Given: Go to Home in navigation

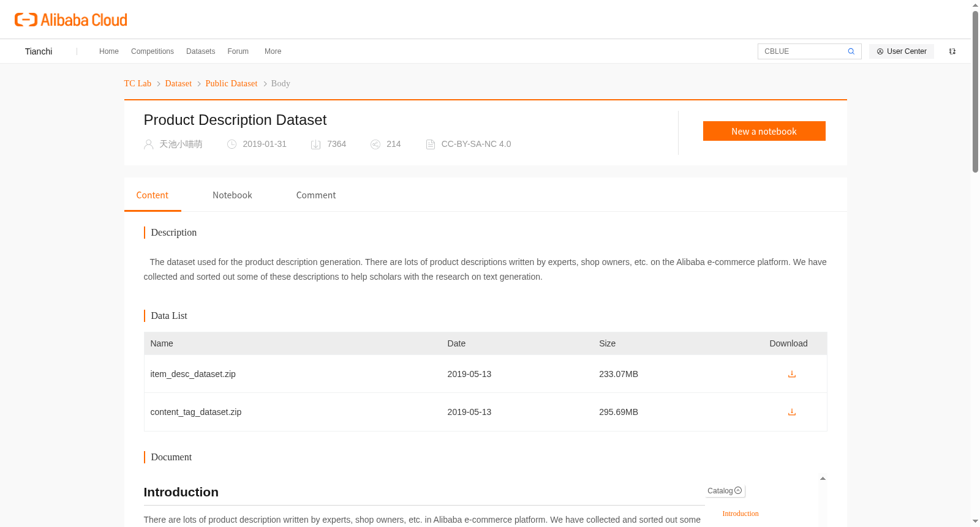Looking at the screenshot, I should coord(109,51).
